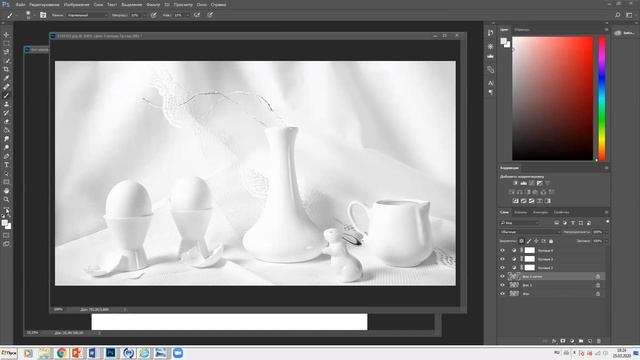The width and height of the screenshot is (640, 360).
Task: Select the Move tool
Action: (x=6, y=35)
